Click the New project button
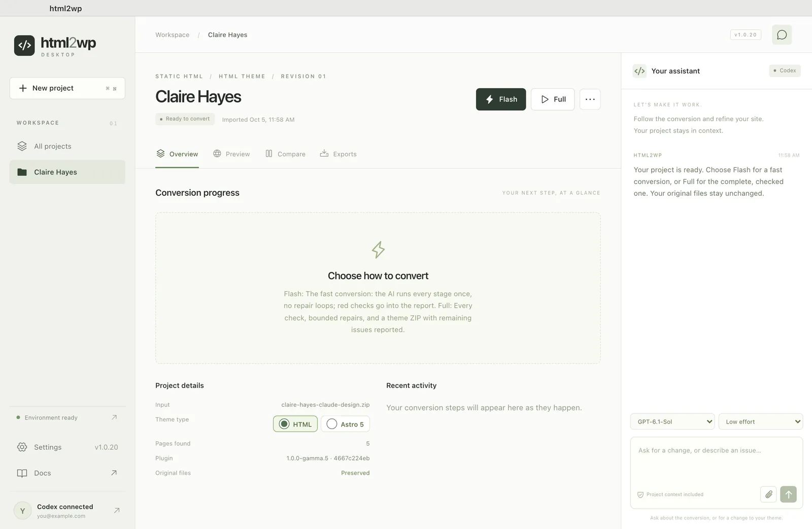 pyautogui.click(x=67, y=88)
